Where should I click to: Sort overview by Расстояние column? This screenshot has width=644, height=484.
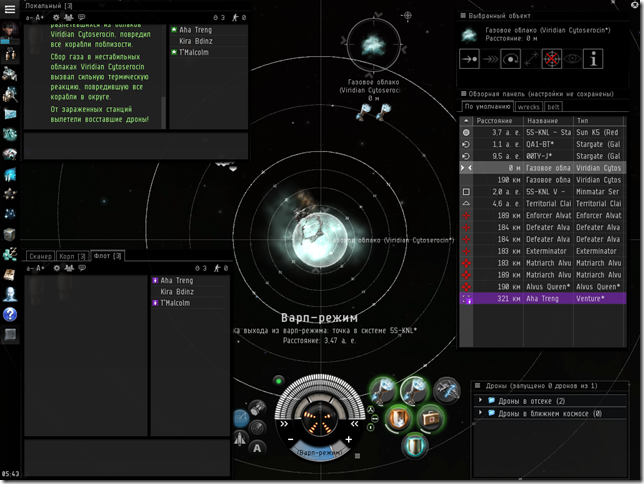[x=498, y=121]
